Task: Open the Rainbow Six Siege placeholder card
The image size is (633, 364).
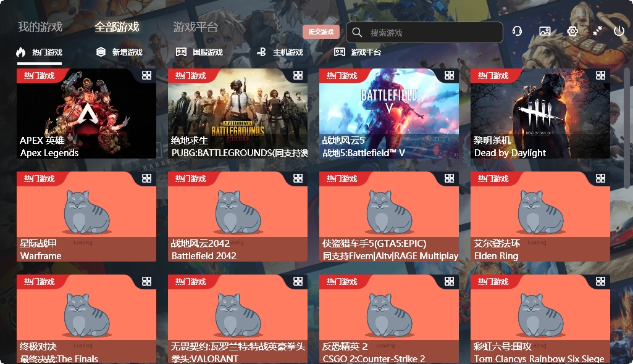Action: (x=540, y=319)
